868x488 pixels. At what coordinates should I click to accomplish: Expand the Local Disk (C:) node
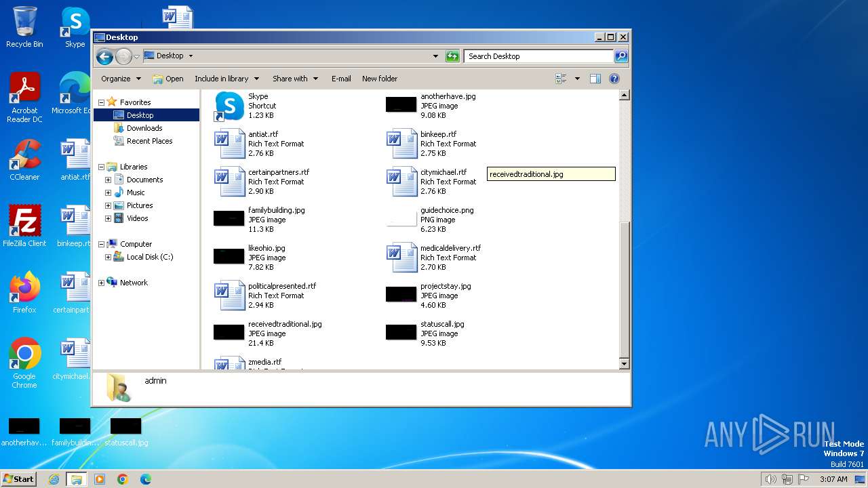tap(108, 257)
